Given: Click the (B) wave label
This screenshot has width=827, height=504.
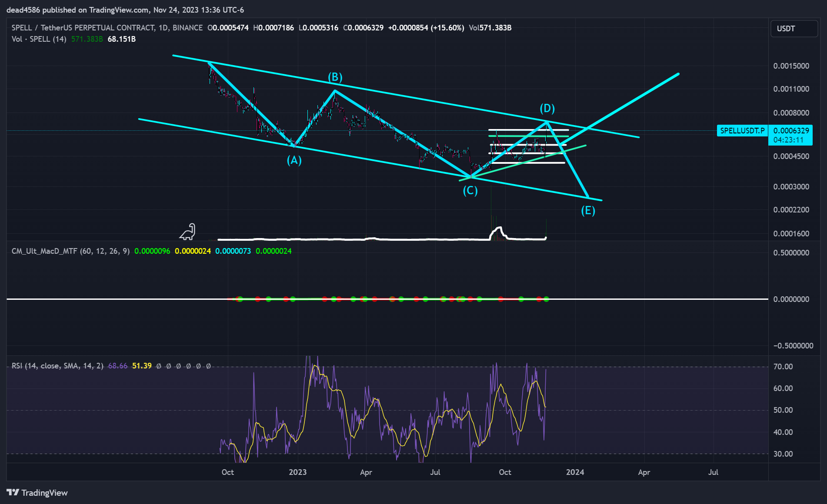Looking at the screenshot, I should [x=335, y=77].
